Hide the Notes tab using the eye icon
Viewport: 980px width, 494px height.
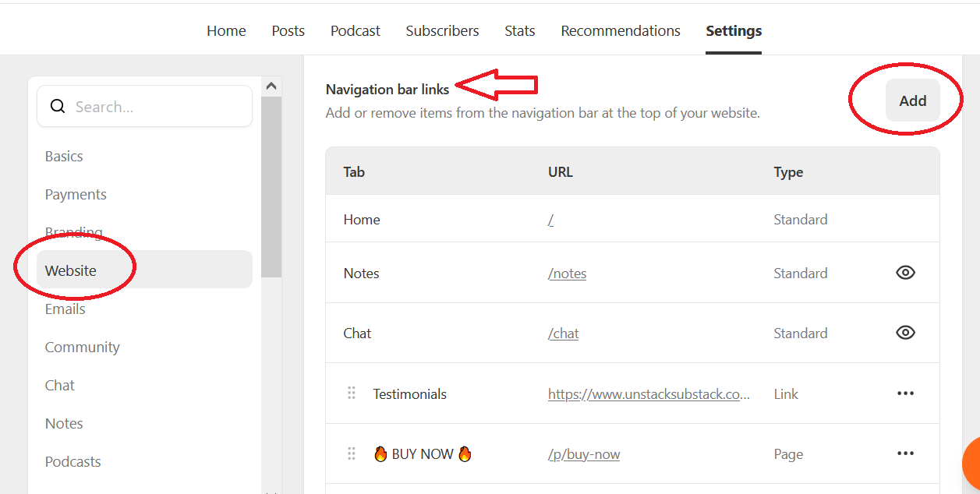[905, 272]
